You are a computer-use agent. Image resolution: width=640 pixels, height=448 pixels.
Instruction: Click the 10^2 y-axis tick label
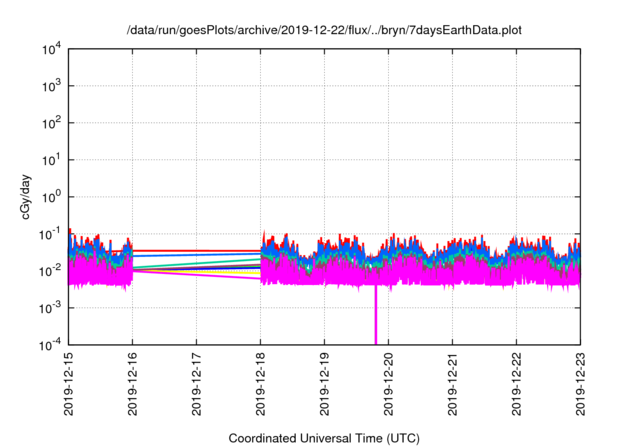point(50,123)
